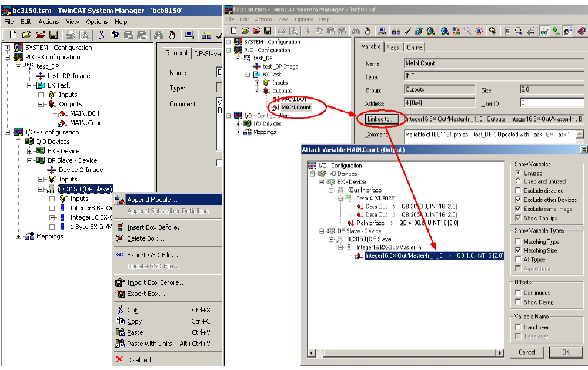Click Save floppy icon in right window toolbar
588x370 pixels.
[268, 31]
